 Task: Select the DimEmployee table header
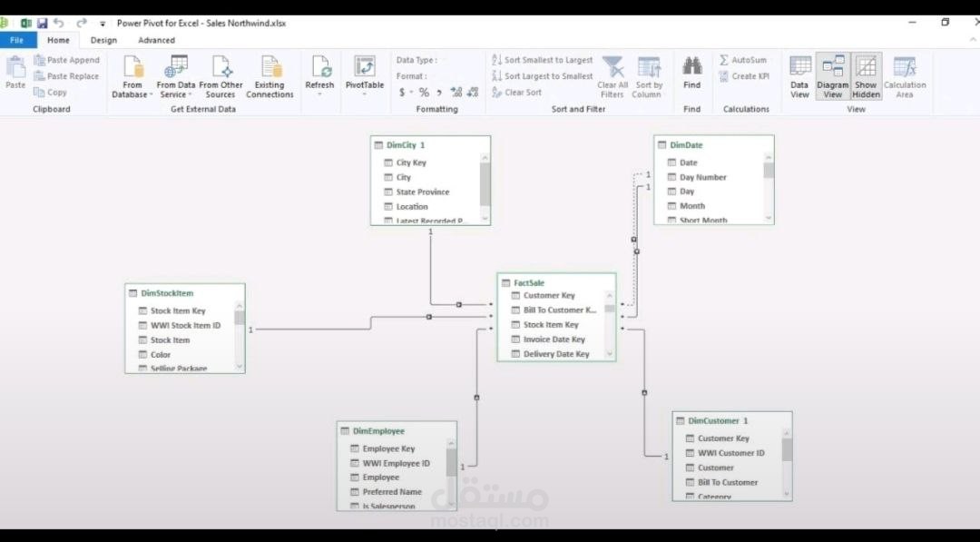(x=397, y=431)
